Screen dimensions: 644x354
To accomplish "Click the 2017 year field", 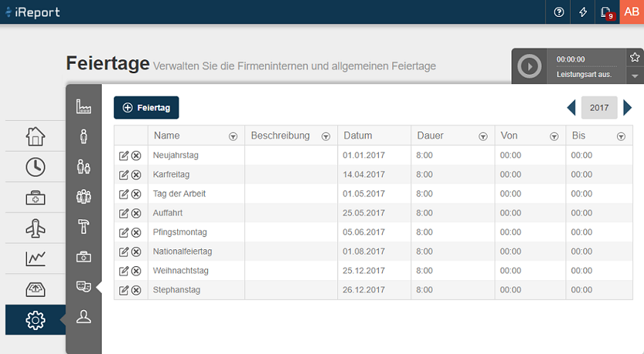I will (599, 108).
